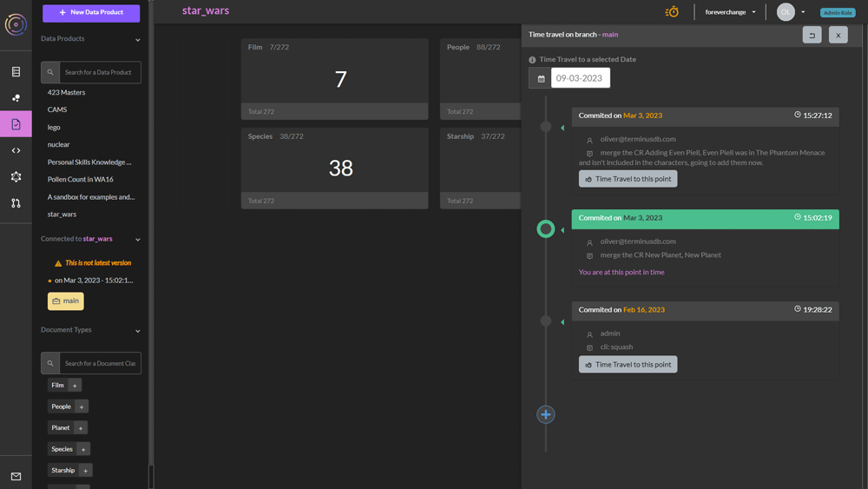
Task: Open the lego data product
Action: [54, 128]
